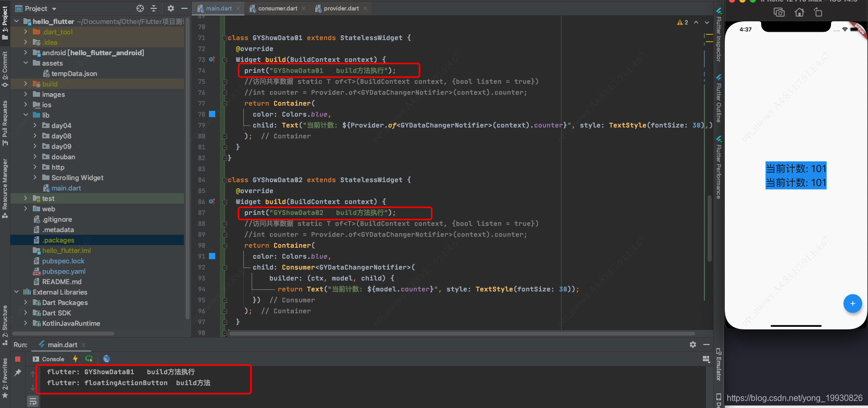
Task: Pin the Run tab with the pin icon
Action: click(x=18, y=373)
